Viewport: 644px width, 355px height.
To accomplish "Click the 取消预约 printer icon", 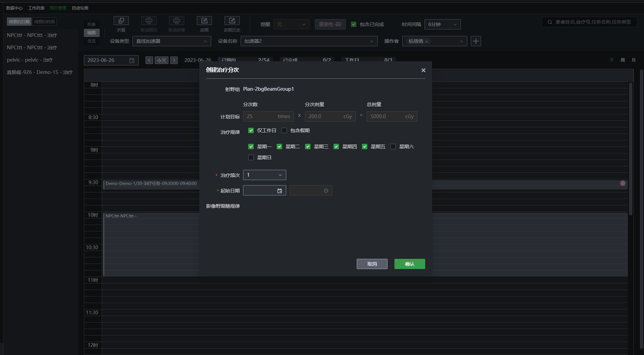I will pos(149,21).
